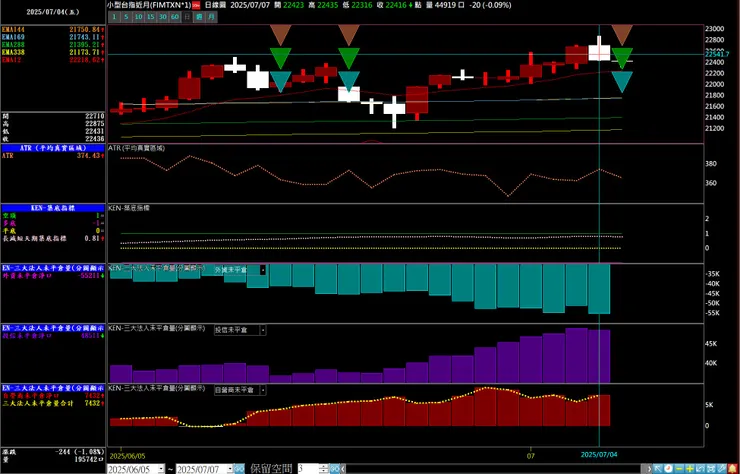Screen dimensions: 740x474
Task: Click the chart scrollbar right arrow
Action: [x=649, y=469]
